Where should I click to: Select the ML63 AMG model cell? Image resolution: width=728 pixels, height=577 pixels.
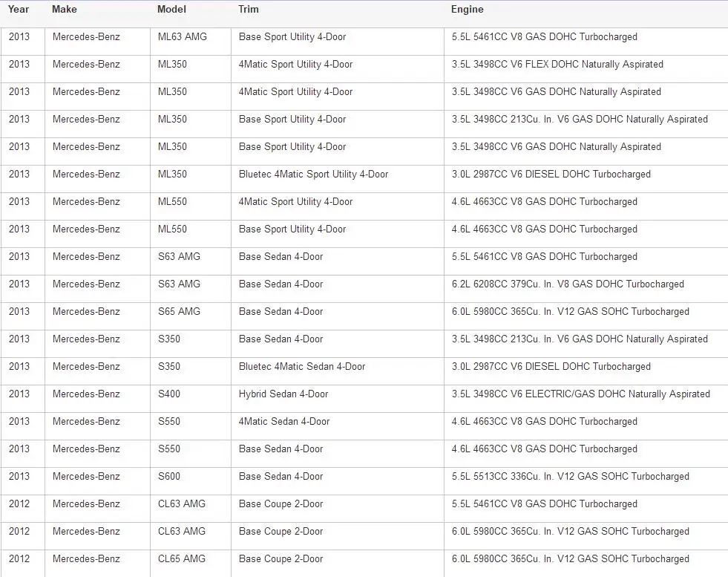coord(191,42)
